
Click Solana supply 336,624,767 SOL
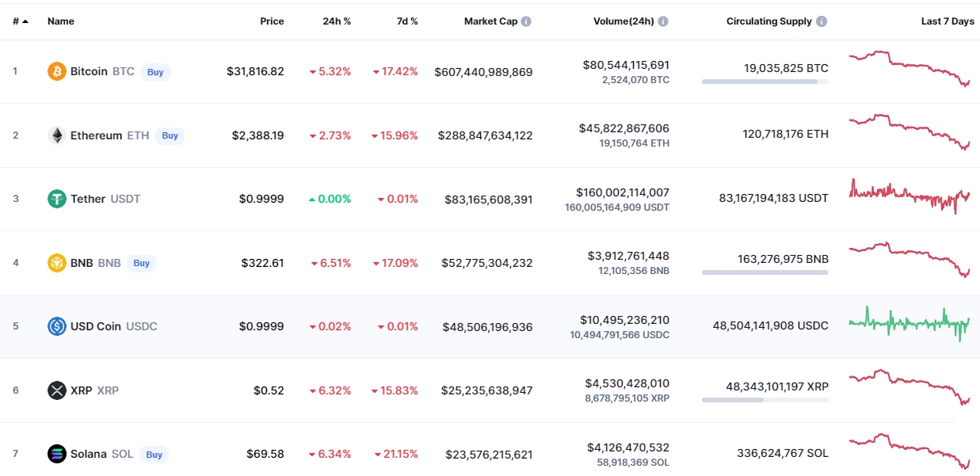point(783,454)
